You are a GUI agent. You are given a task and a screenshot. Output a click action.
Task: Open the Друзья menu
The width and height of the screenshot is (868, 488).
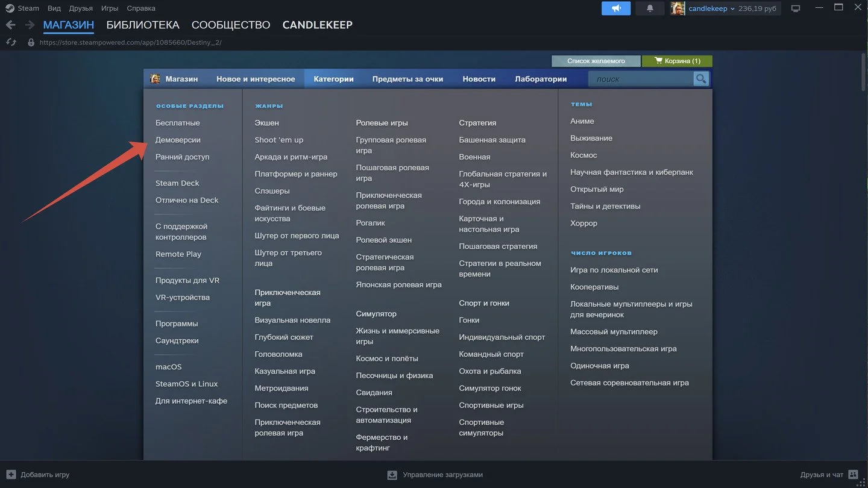pyautogui.click(x=81, y=8)
